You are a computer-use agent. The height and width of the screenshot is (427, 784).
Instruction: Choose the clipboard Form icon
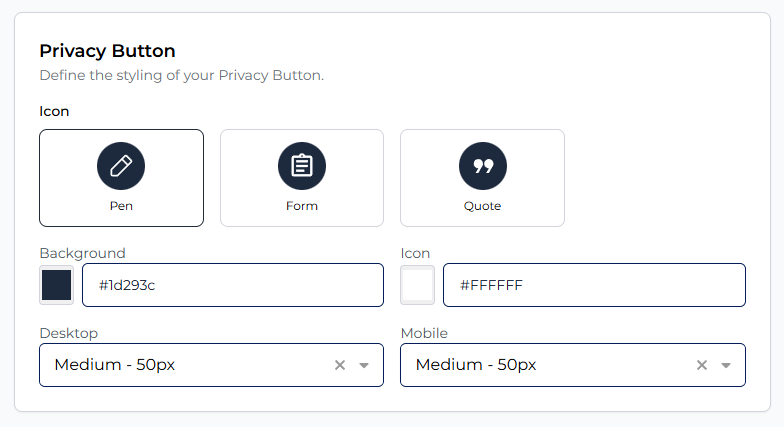[x=302, y=166]
